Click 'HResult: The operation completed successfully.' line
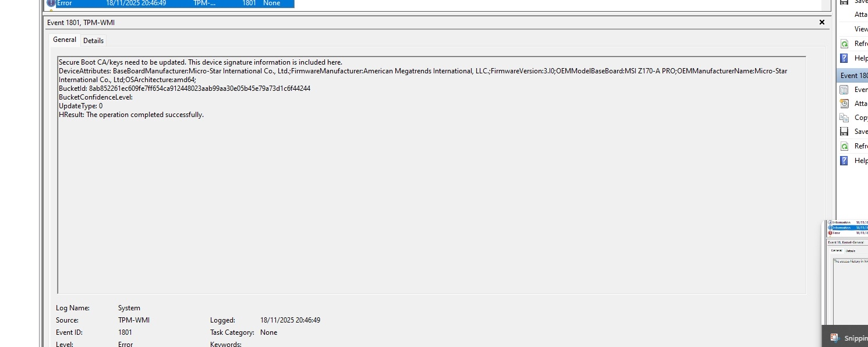 point(131,115)
